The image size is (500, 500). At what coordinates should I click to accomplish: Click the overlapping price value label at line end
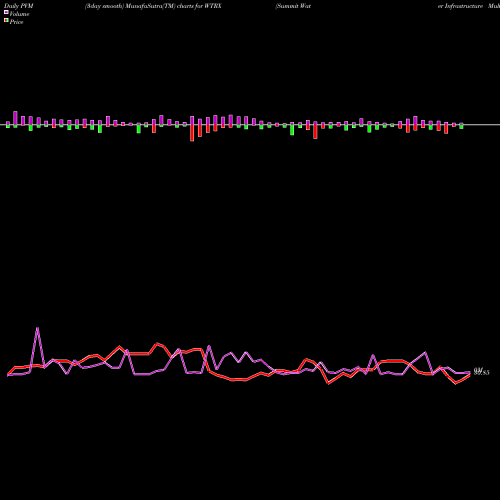[482, 371]
